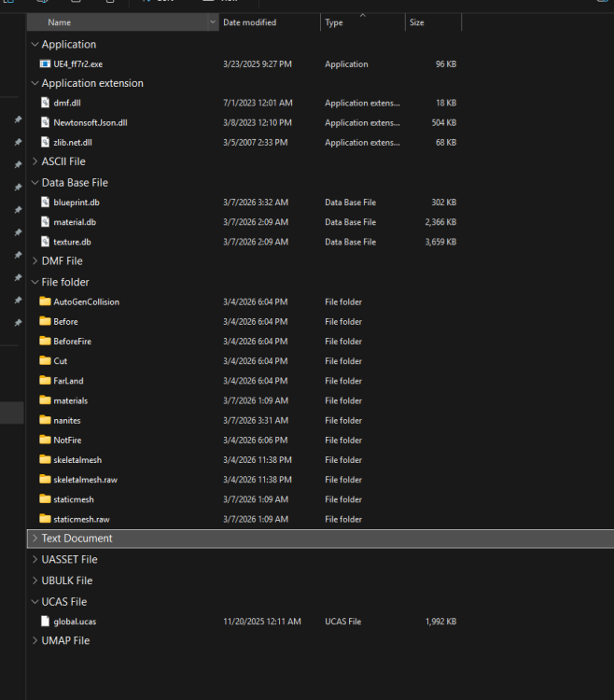Open the Name column filter dropdown
The height and width of the screenshot is (700, 614).
(213, 21)
